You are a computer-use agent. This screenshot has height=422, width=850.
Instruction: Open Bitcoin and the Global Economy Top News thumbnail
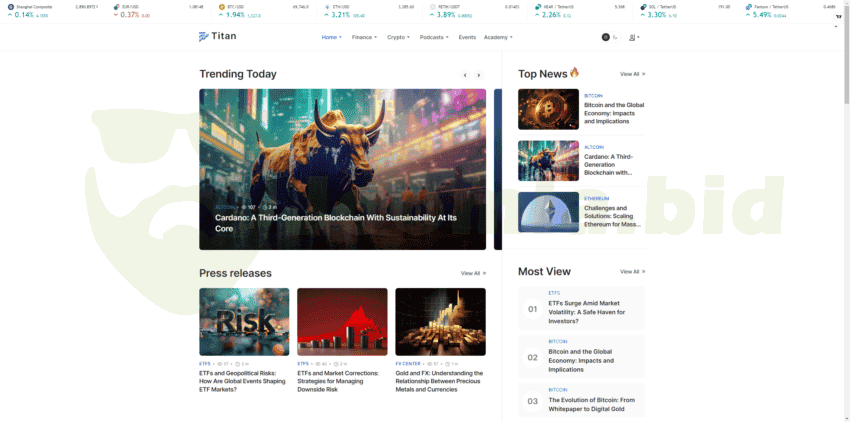[548, 109]
